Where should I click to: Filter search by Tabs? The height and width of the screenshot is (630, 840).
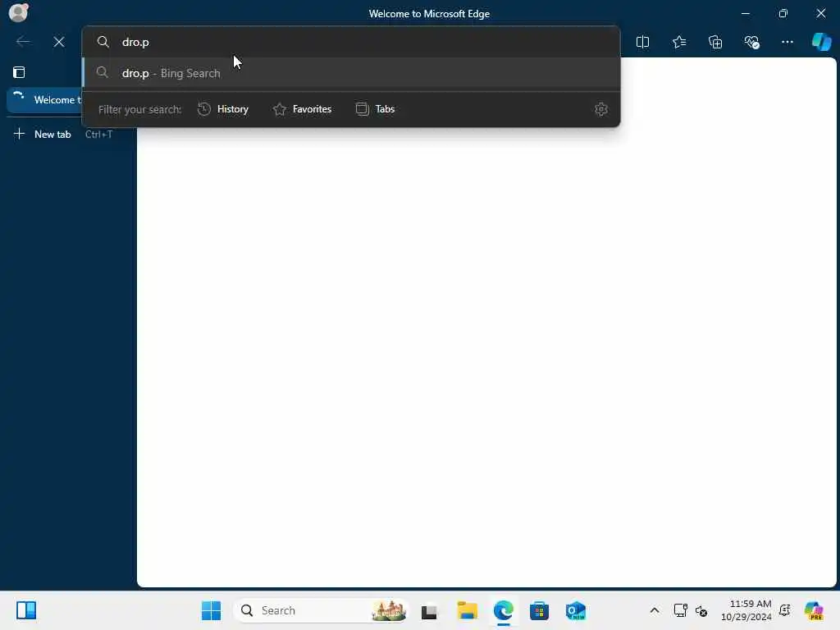click(376, 109)
